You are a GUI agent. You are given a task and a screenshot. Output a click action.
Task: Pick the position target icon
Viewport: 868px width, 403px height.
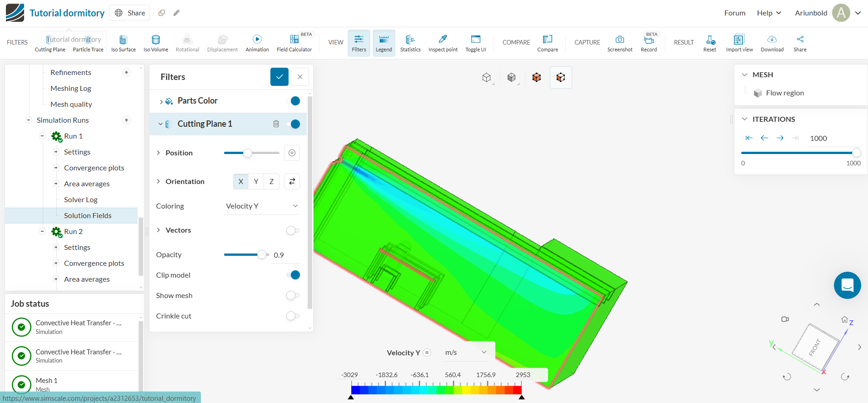point(292,153)
